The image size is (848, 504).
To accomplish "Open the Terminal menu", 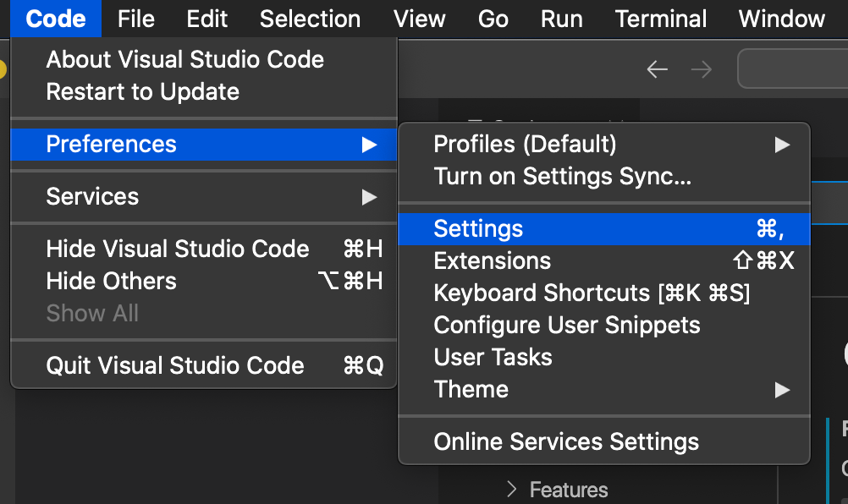I will coord(660,19).
